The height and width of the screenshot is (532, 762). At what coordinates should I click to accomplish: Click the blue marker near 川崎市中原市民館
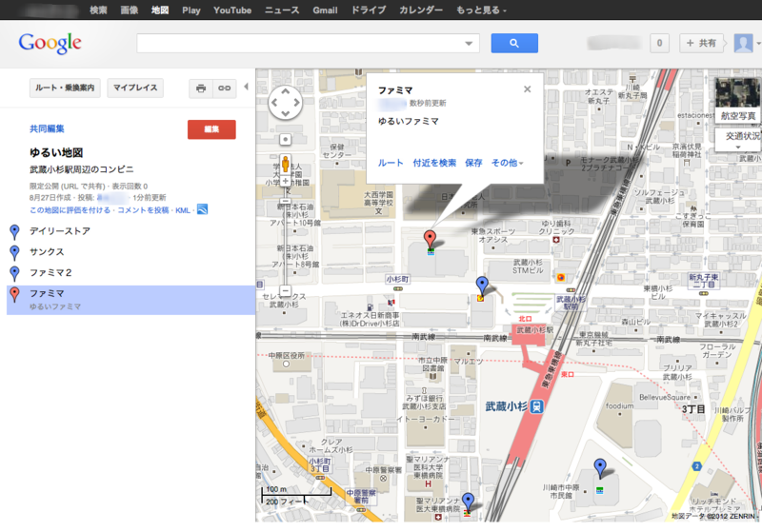(600, 467)
